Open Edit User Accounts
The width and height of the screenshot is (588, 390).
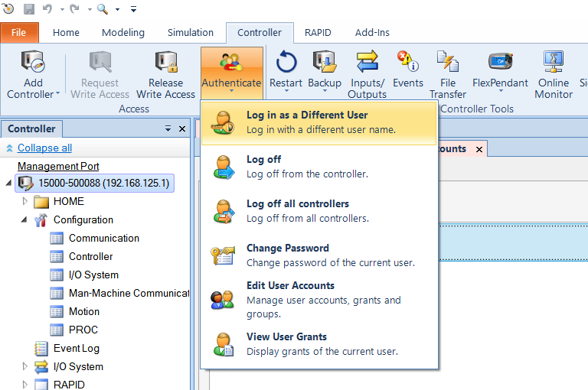(x=319, y=300)
